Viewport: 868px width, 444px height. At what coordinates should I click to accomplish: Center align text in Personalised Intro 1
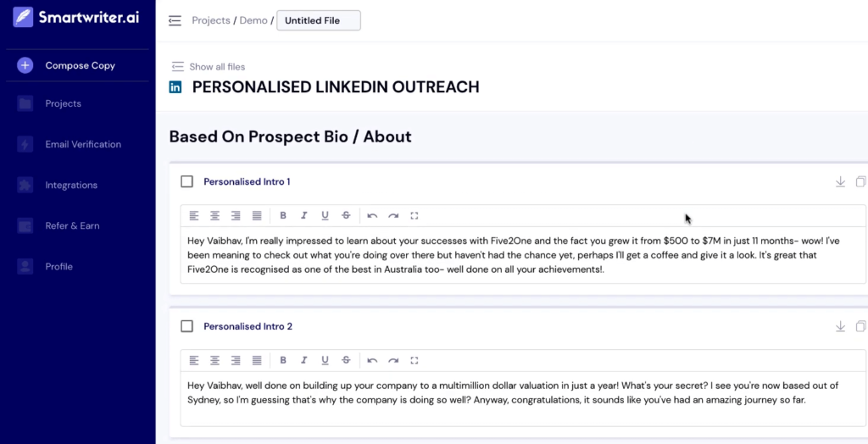214,215
